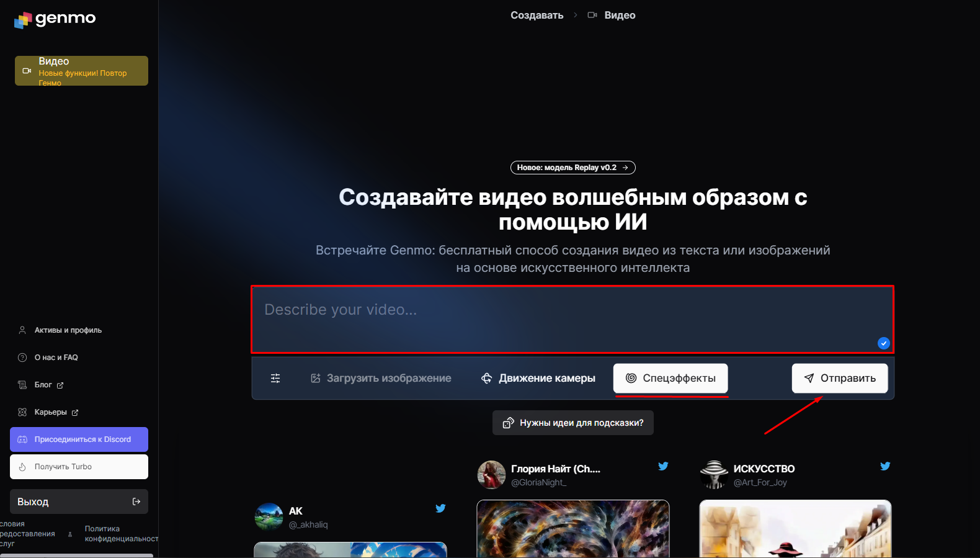Click Отправить to submit prompt

(840, 378)
